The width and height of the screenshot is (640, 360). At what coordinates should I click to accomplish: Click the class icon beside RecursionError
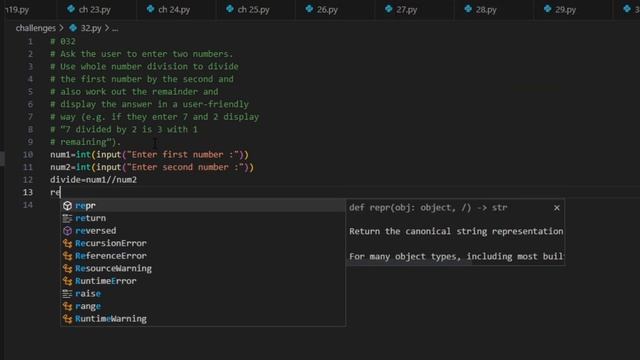pyautogui.click(x=67, y=244)
